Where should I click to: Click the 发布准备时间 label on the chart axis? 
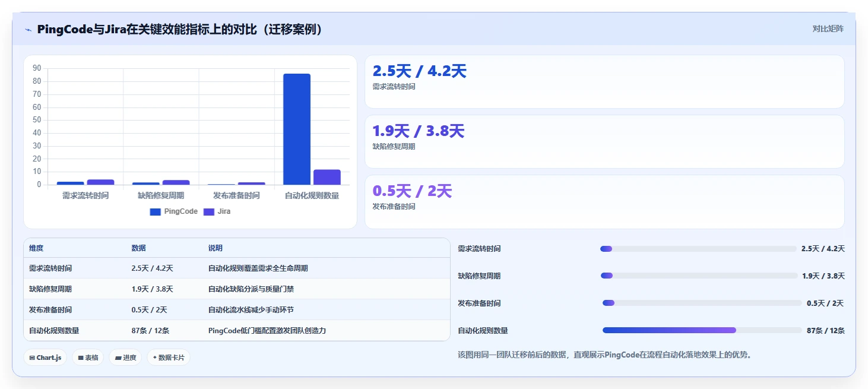236,195
